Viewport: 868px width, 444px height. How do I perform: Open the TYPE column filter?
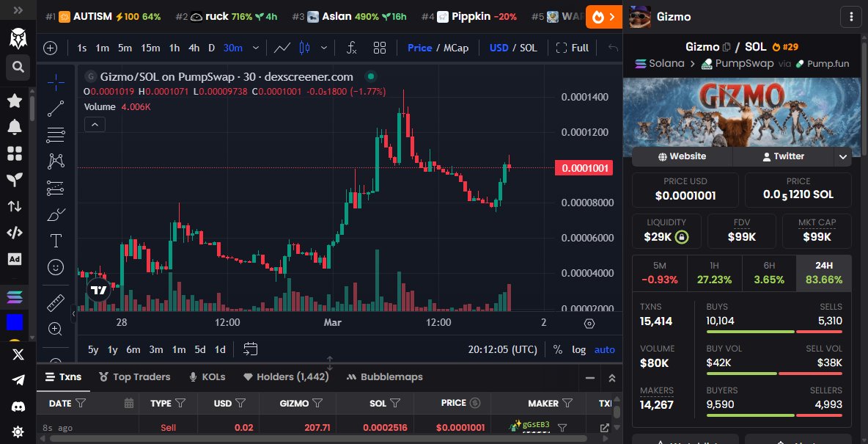[x=180, y=403]
